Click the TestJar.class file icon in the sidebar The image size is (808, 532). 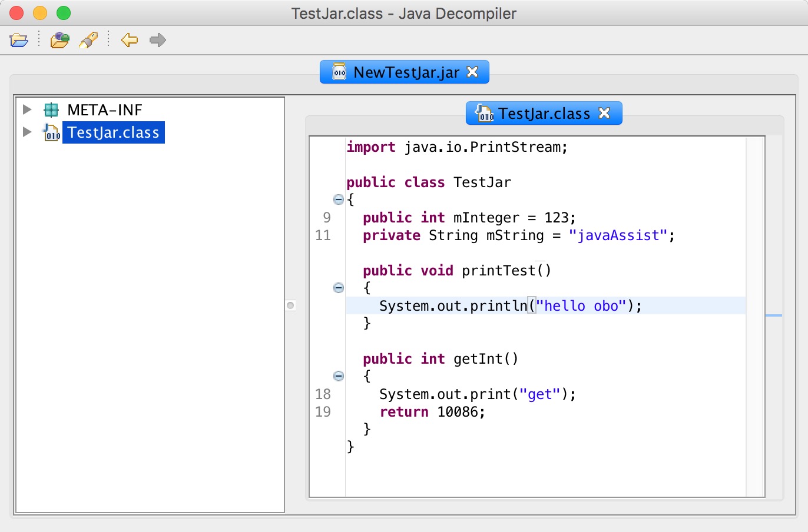(52, 132)
